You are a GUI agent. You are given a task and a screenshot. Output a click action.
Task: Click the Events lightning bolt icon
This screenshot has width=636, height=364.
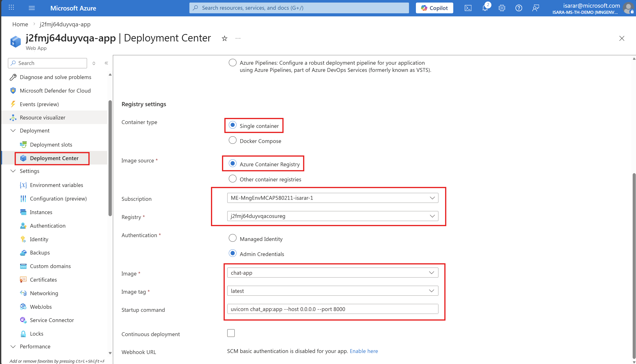click(x=13, y=104)
